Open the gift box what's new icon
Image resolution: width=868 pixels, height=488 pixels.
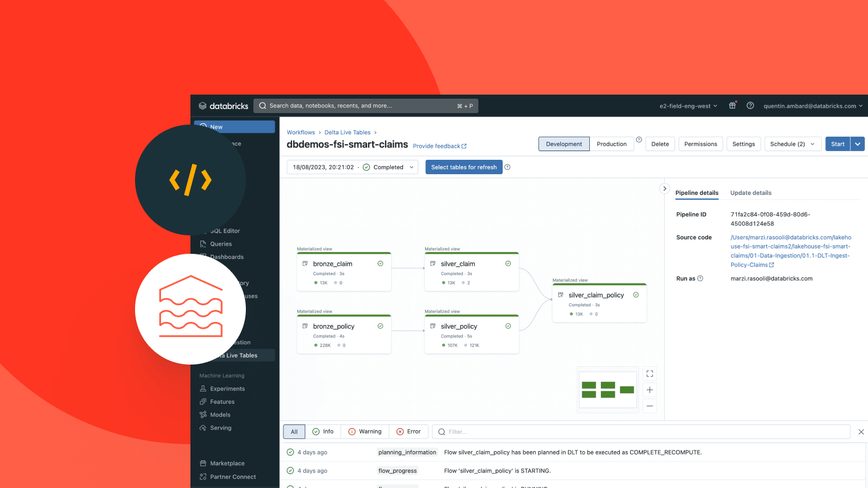click(732, 106)
